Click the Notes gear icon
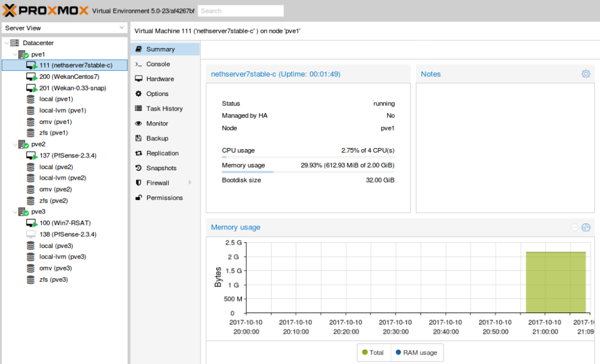Screen dimensions: 600x364 click(585, 74)
